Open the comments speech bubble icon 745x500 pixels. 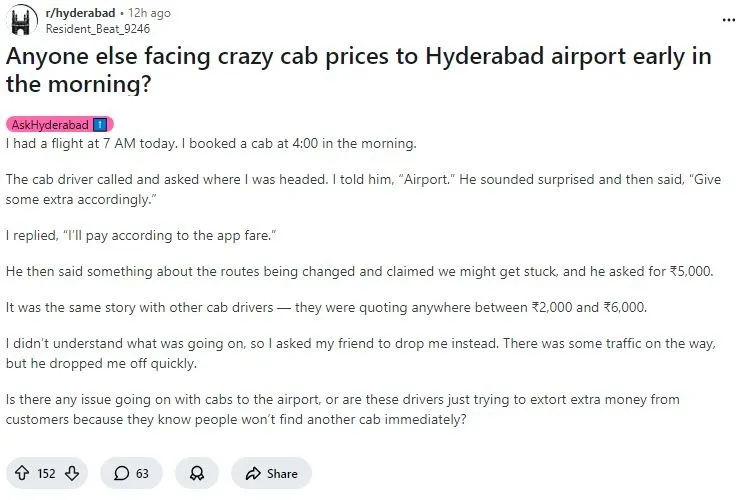click(x=122, y=473)
